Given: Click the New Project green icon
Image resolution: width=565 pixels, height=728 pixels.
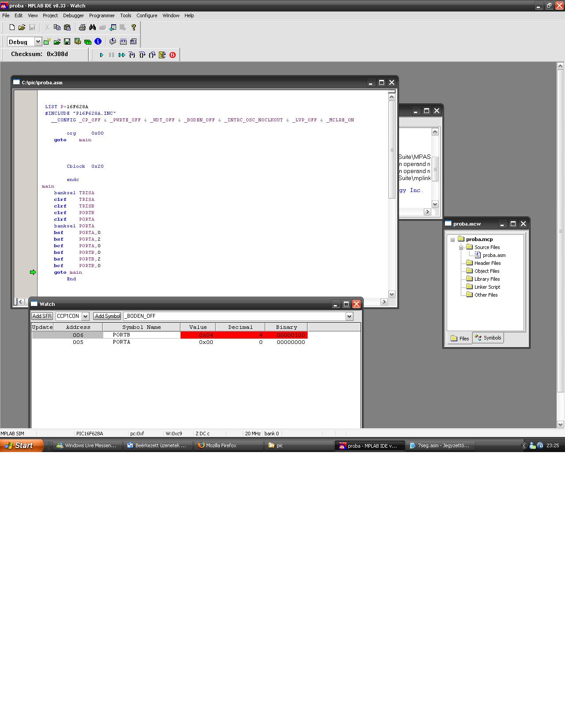Looking at the screenshot, I should pyautogui.click(x=47, y=41).
